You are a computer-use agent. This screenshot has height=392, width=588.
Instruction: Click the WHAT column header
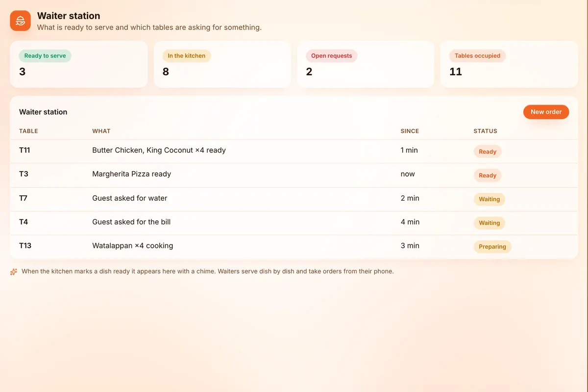101,131
